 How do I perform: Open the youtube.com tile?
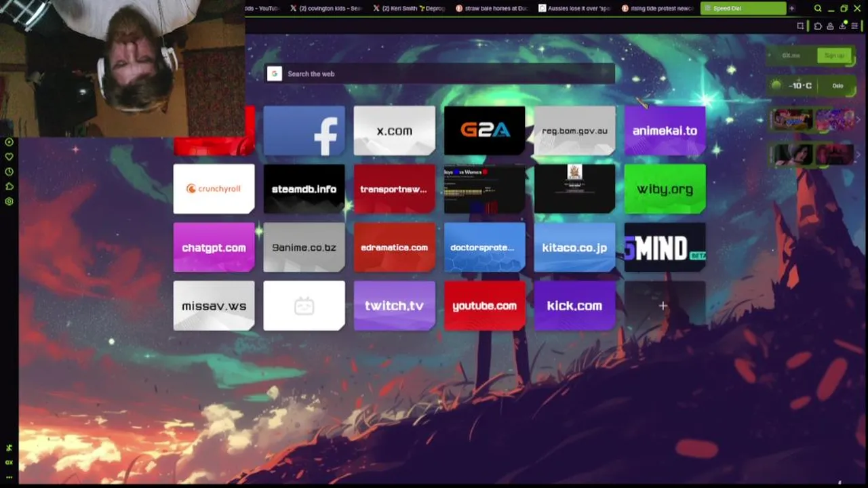[484, 306]
